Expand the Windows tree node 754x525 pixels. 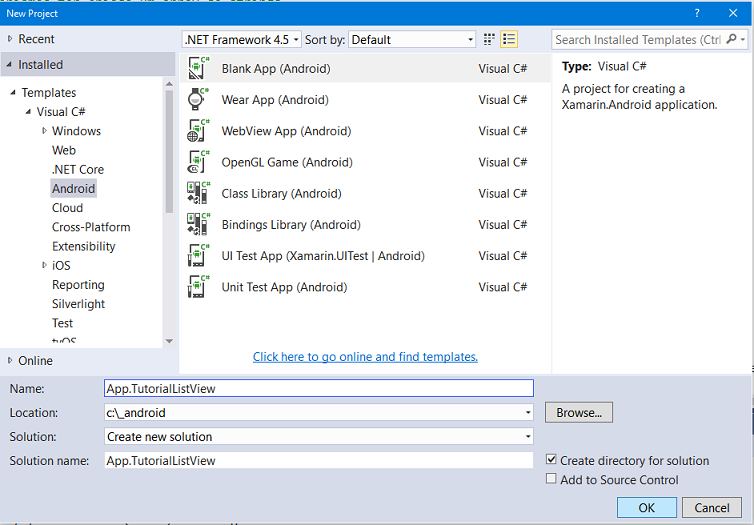(x=44, y=130)
